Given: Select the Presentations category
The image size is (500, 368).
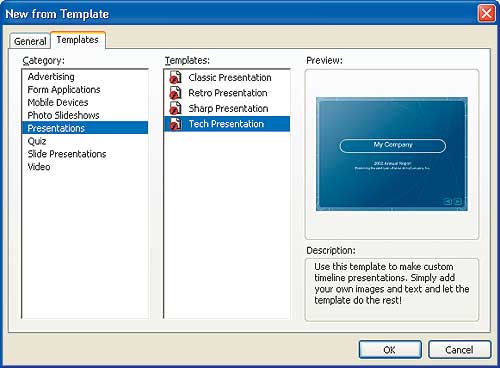Looking at the screenshot, I should (x=85, y=128).
